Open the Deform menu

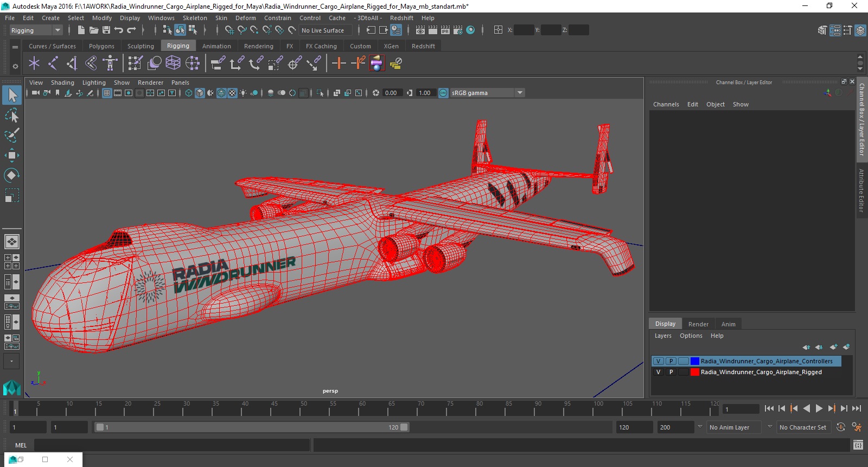(245, 18)
